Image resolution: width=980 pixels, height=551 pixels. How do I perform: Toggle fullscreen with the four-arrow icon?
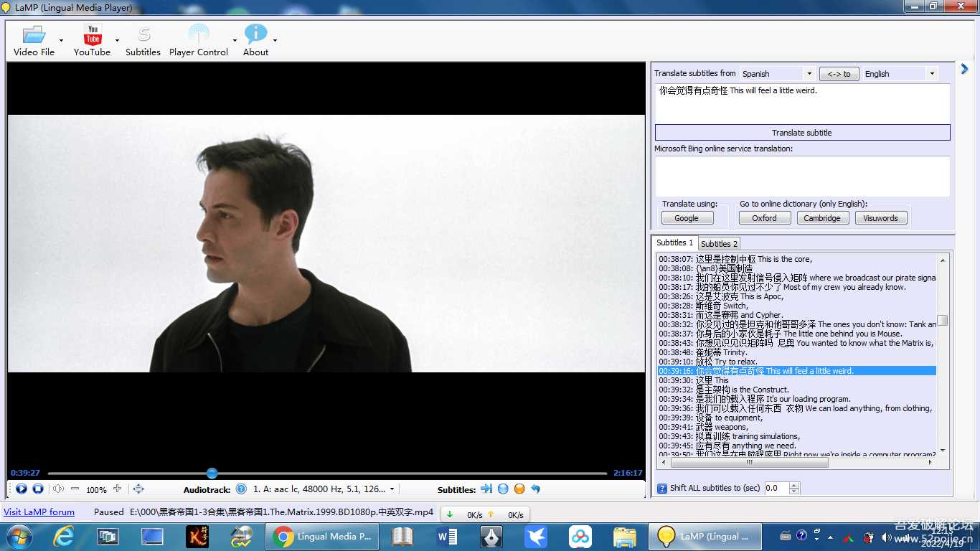[138, 489]
